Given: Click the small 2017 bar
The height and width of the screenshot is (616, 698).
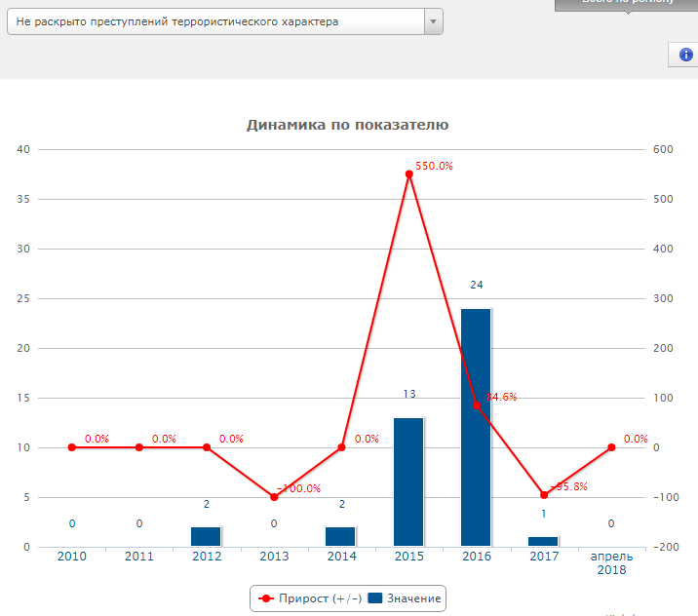Looking at the screenshot, I should (543, 541).
